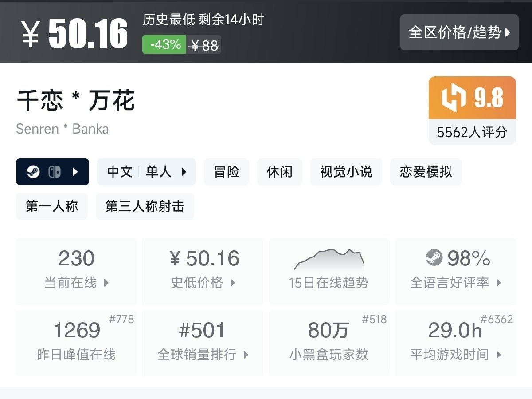Click the 1269 peak value
Viewport: 532px width, 399px height.
77,330
